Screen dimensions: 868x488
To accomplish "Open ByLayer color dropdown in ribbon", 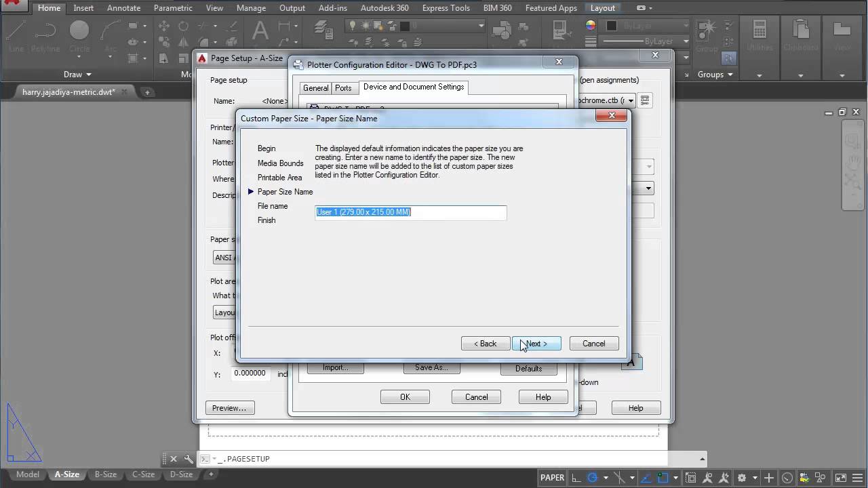I will [x=686, y=26].
